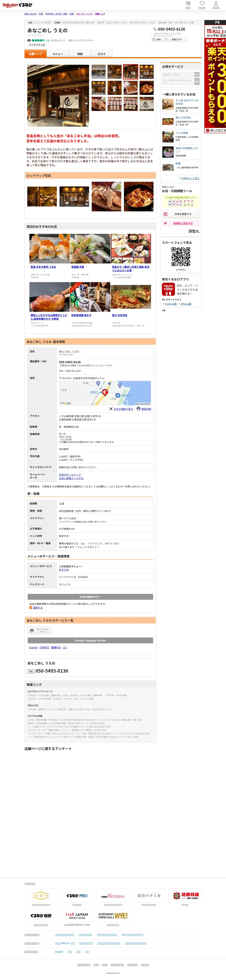Click the お気に入り heart button

175,39
